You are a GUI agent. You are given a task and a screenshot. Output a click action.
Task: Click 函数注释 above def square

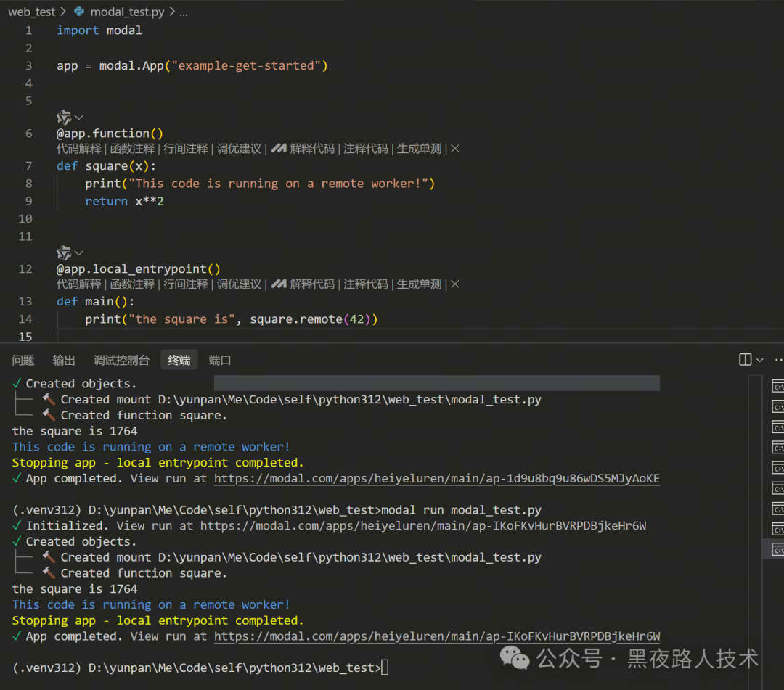133,149
